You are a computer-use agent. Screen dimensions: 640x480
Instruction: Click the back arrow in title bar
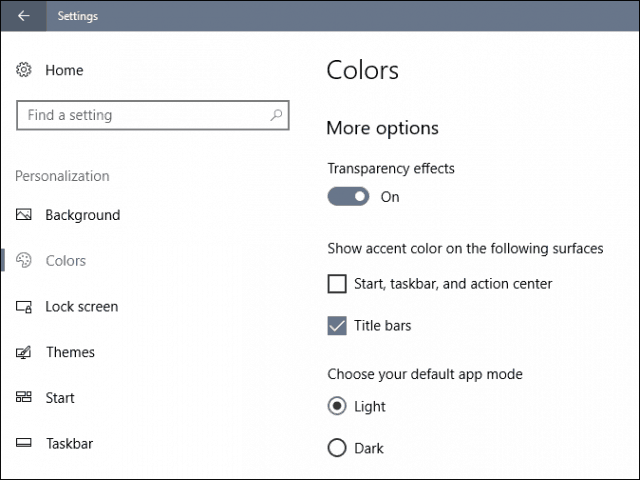(24, 16)
